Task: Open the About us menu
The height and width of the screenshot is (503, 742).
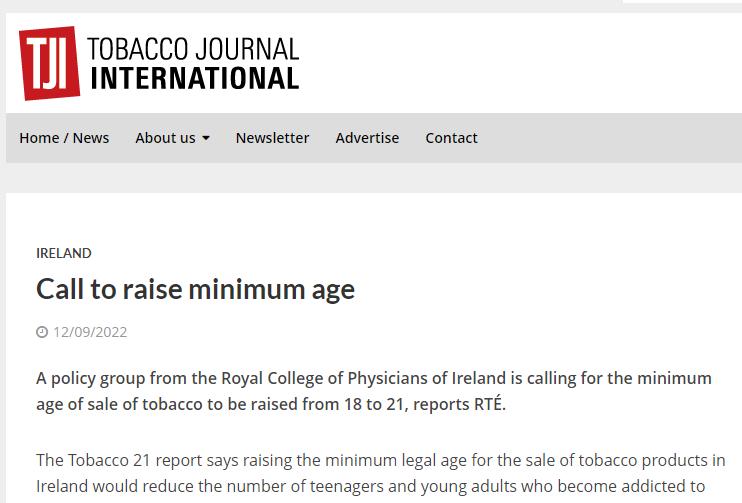Action: 166,138
